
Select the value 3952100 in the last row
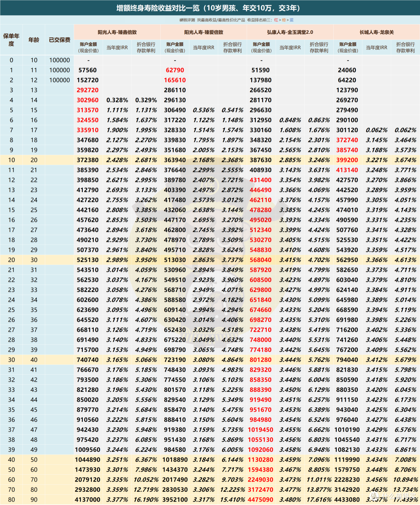pos(175,500)
